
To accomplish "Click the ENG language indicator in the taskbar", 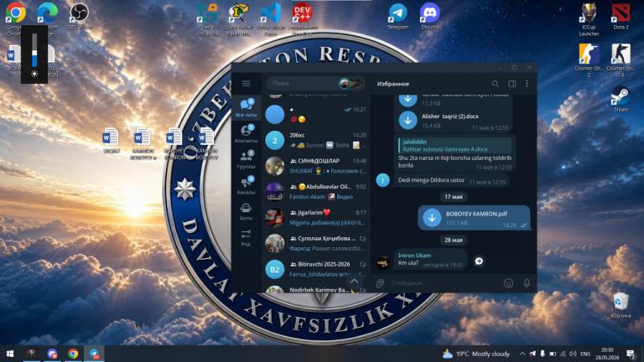I will click(585, 354).
